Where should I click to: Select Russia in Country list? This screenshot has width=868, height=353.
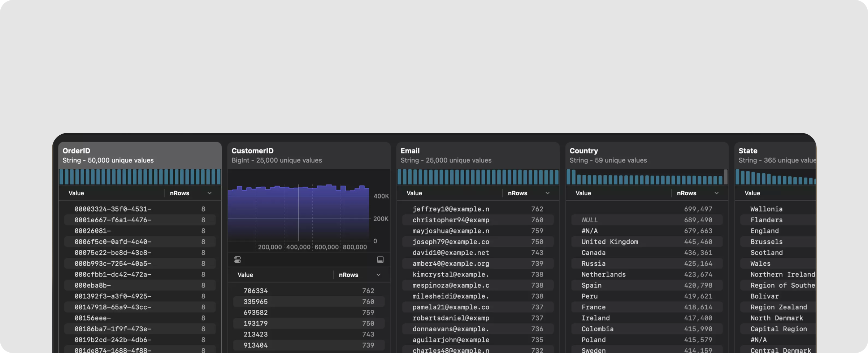pyautogui.click(x=647, y=263)
